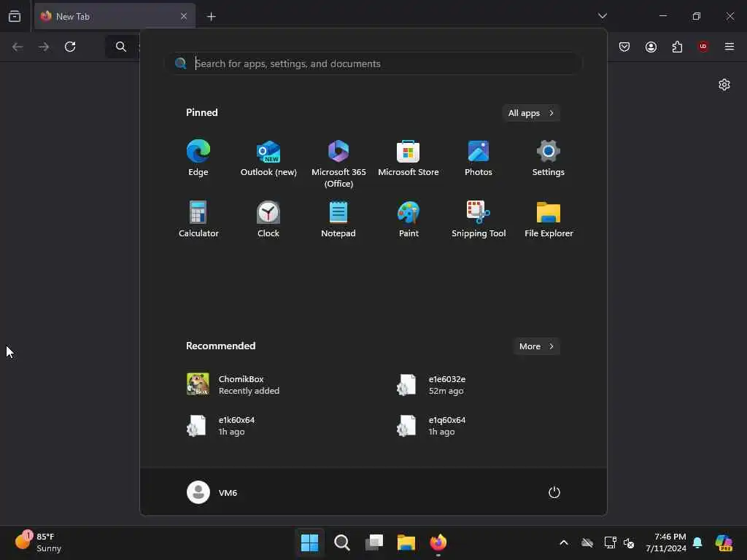Open the VM6 user account menu
747x560 pixels.
coord(212,492)
